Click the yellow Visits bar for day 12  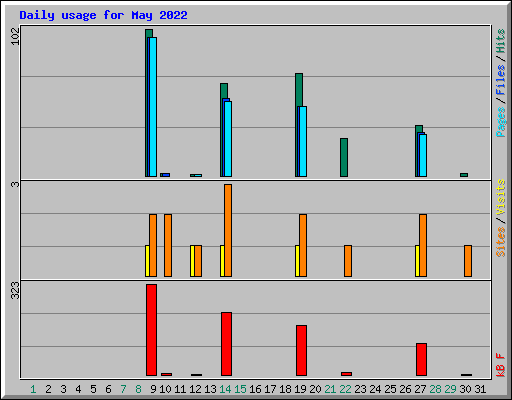[192, 261]
